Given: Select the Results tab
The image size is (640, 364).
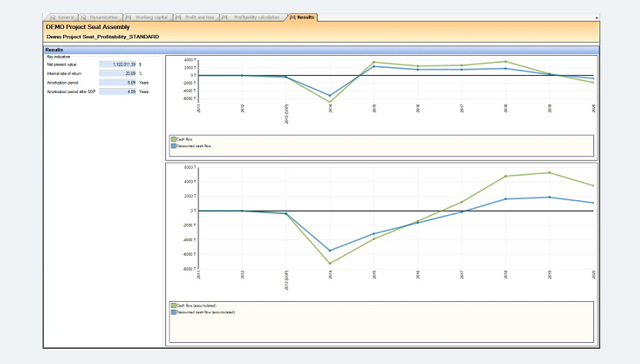Looking at the screenshot, I should [x=302, y=18].
